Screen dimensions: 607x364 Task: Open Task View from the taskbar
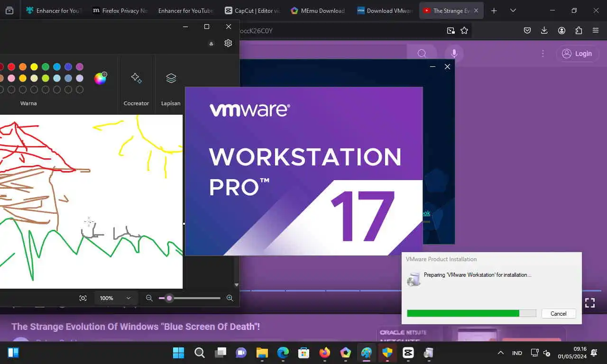click(221, 353)
